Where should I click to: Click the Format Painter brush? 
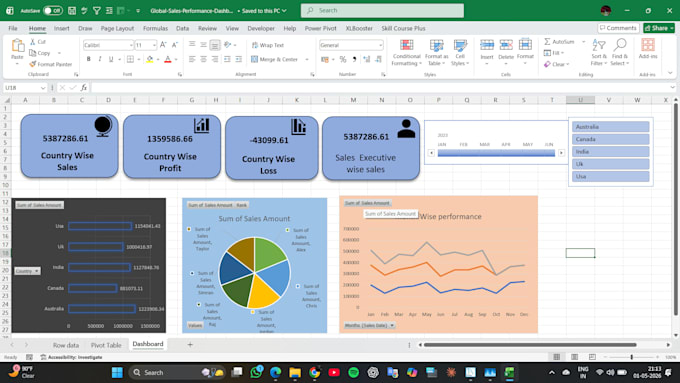tap(33, 64)
